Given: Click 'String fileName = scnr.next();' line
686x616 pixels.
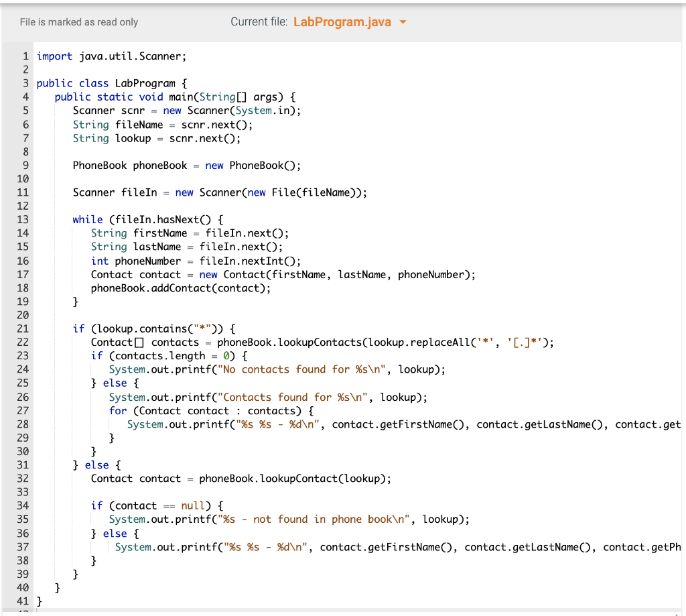Looking at the screenshot, I should [x=163, y=125].
